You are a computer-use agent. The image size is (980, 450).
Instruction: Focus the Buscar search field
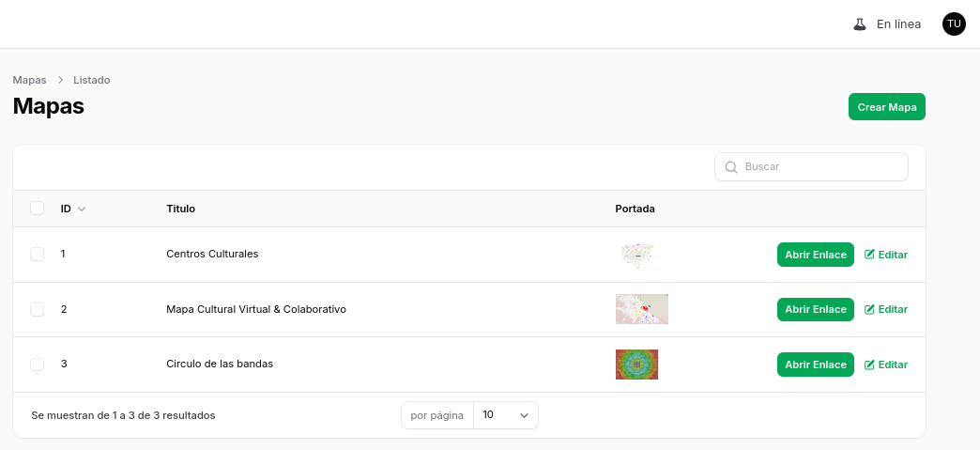coord(811,167)
